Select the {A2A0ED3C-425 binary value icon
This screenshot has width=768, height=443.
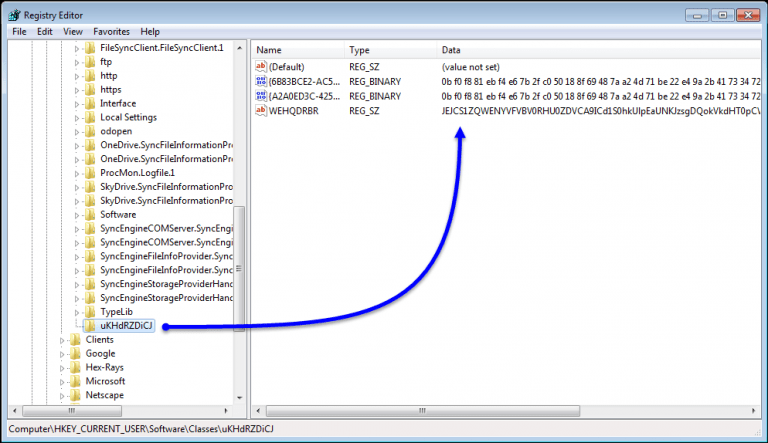coord(261,96)
